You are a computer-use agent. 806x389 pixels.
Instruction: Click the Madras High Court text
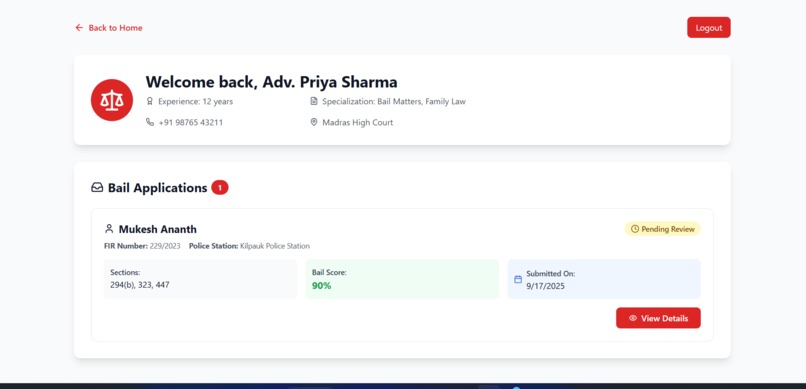tap(358, 123)
